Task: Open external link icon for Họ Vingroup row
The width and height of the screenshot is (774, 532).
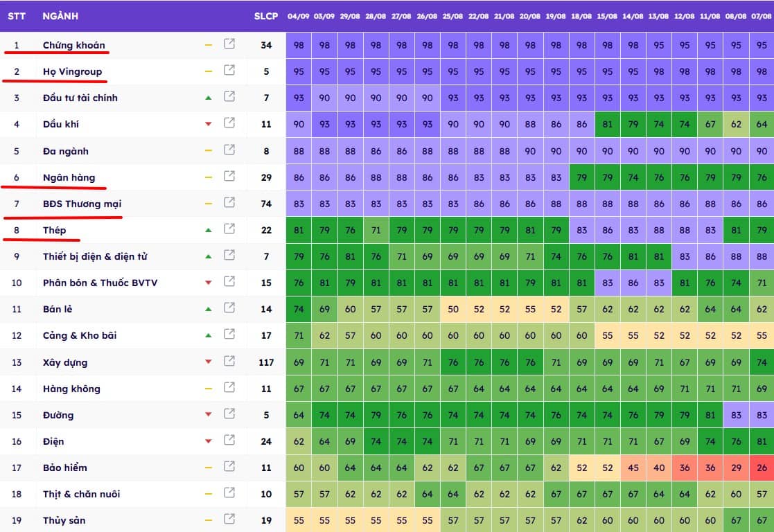Action: tap(229, 71)
